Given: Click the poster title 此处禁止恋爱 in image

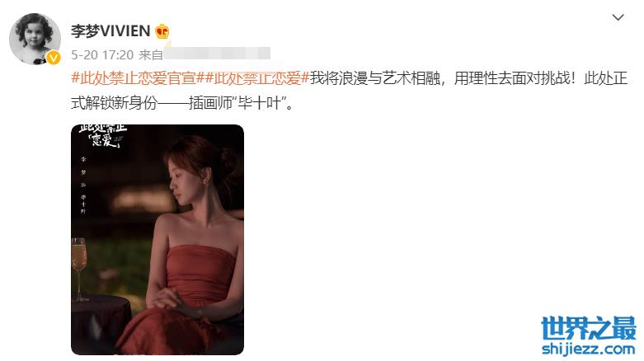Looking at the screenshot, I should coord(102,135).
